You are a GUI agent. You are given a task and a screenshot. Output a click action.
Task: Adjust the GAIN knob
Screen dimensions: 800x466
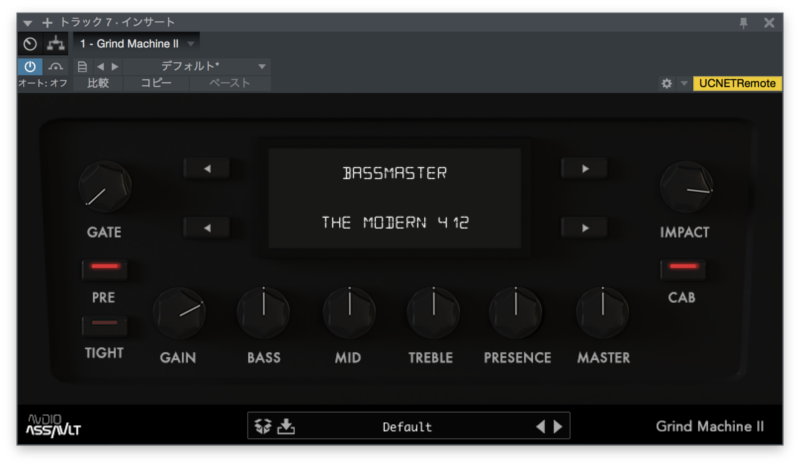[179, 313]
